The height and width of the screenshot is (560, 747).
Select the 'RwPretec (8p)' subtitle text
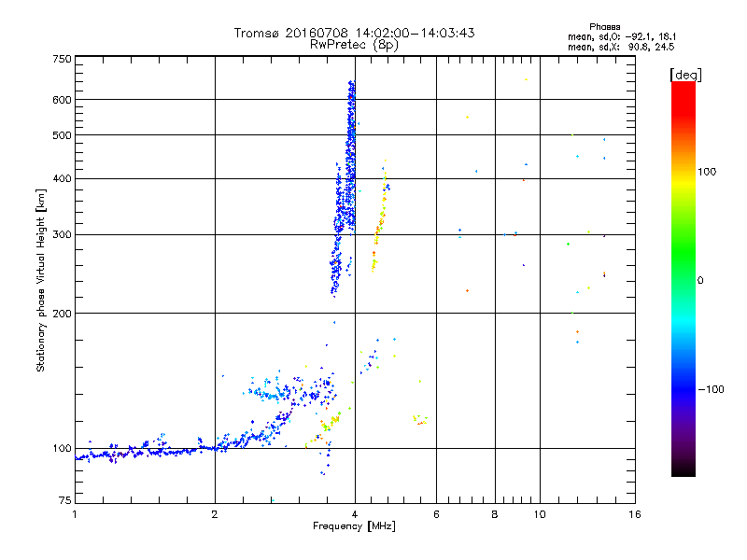coord(354,45)
